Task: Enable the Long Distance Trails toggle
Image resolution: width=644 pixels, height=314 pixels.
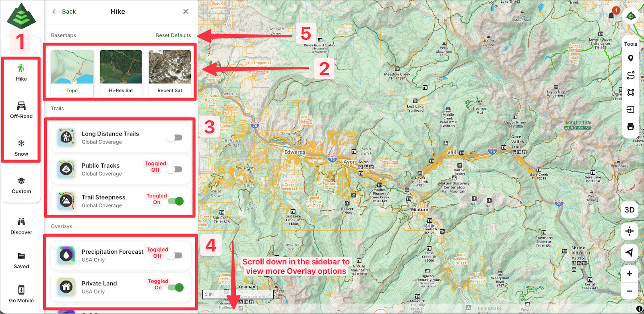Action: coord(175,138)
